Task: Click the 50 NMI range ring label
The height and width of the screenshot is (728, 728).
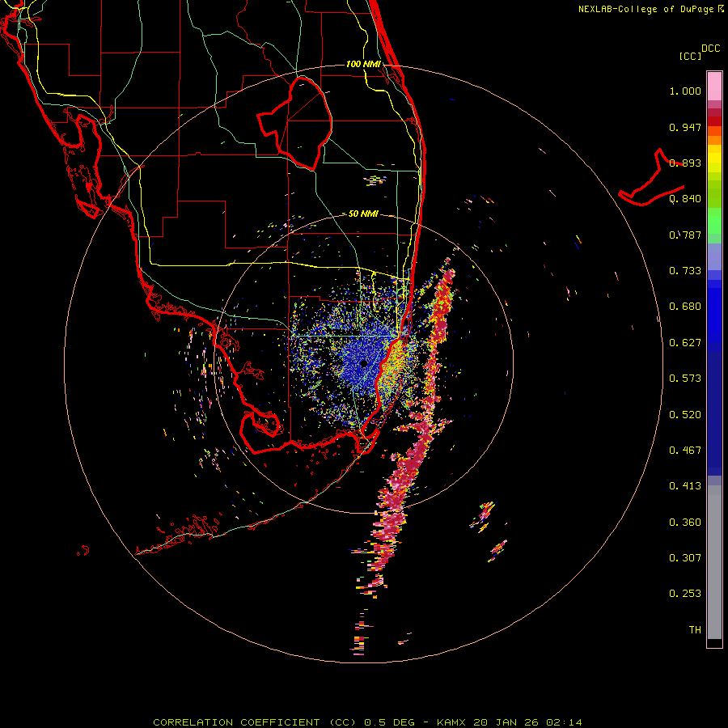Action: [x=363, y=214]
